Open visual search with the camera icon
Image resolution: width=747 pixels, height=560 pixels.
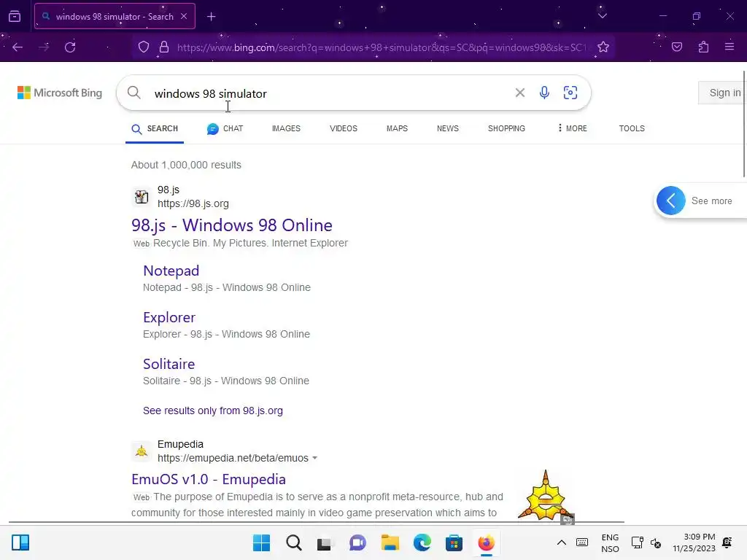570,93
